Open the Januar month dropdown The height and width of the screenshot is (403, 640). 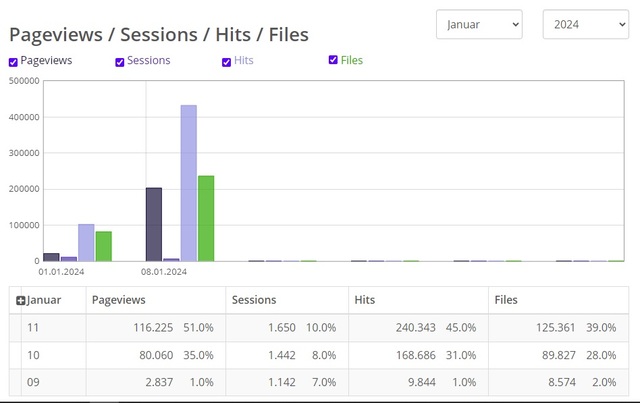click(x=479, y=24)
